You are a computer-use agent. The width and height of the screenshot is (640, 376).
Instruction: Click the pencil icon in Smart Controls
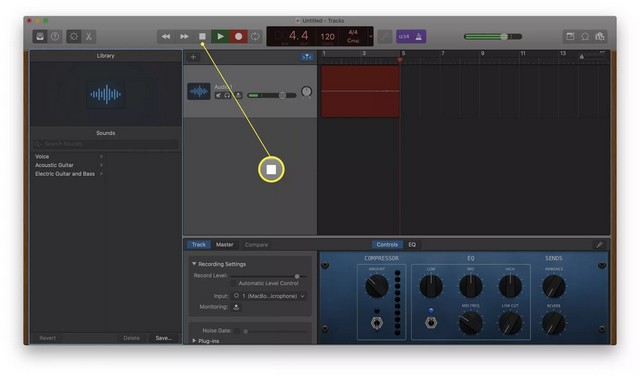(599, 245)
